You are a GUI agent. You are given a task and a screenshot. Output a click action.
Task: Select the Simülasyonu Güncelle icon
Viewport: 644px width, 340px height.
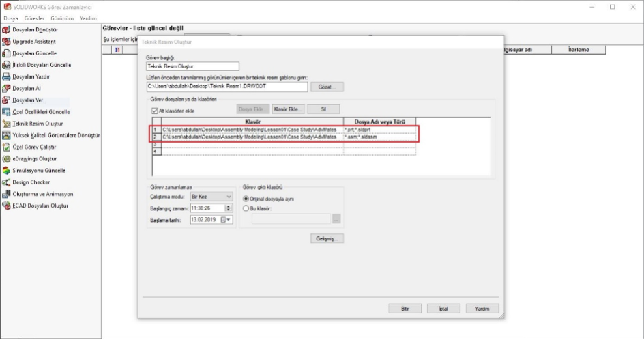[x=7, y=170]
